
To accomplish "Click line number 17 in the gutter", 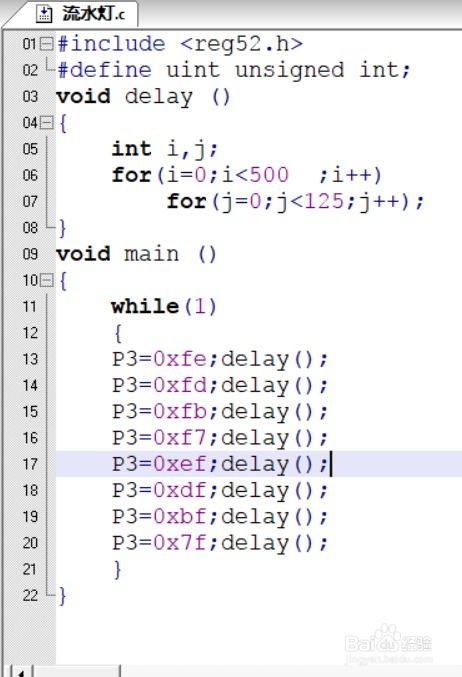I will click(x=30, y=464).
